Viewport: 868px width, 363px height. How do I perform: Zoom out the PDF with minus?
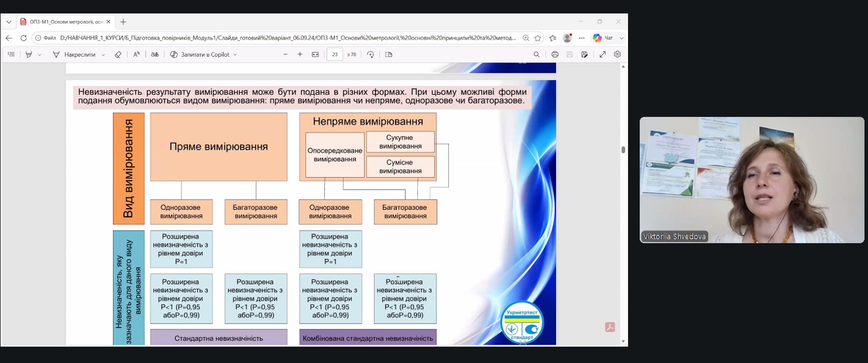pyautogui.click(x=285, y=54)
